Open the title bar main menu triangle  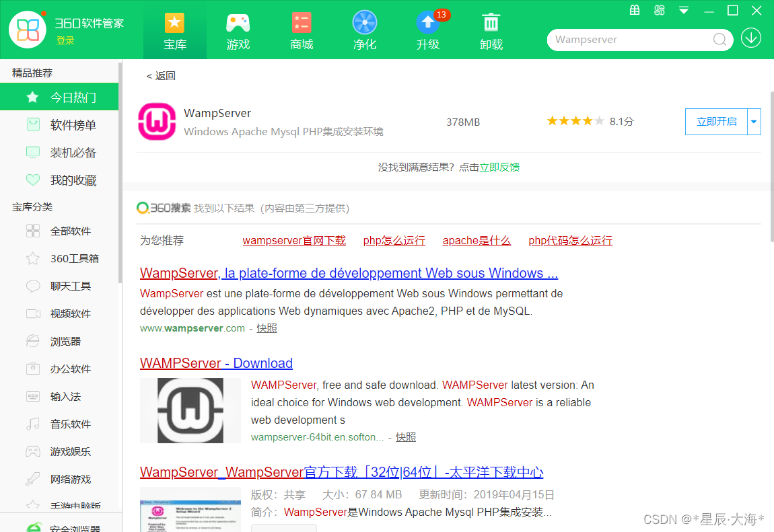pos(684,10)
